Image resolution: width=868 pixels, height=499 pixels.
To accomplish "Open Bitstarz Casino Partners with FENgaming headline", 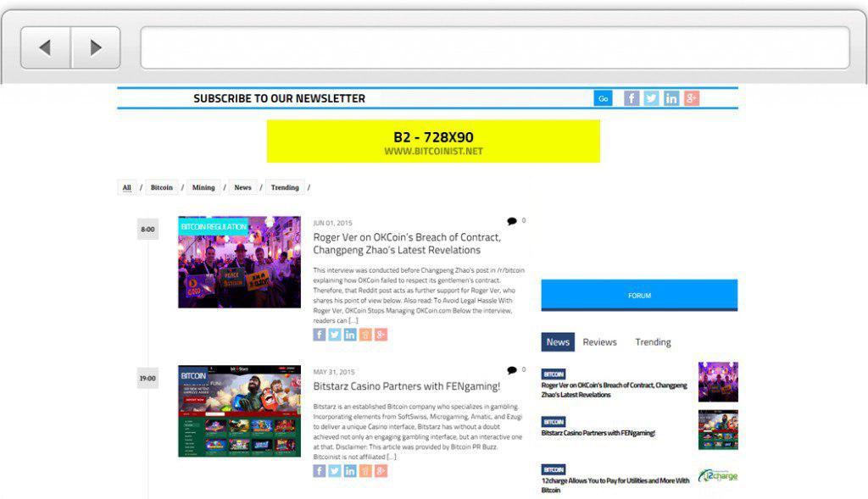I will coord(406,386).
